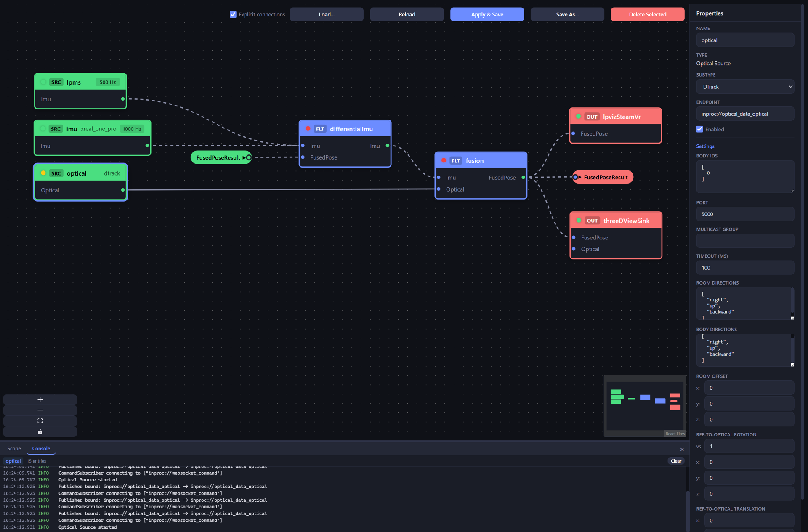Close the console panel with the X
The width and height of the screenshot is (808, 532).
coord(682,449)
